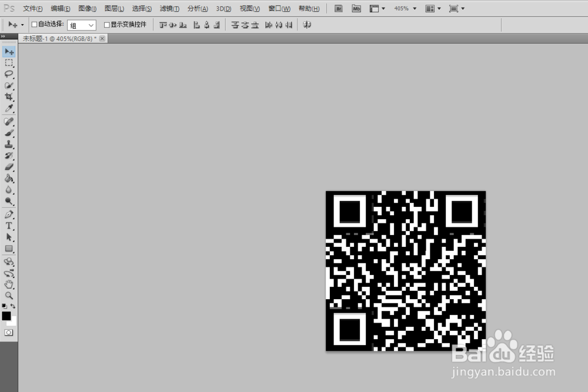Select the Eyedropper tool
The image size is (588, 392).
(x=9, y=108)
